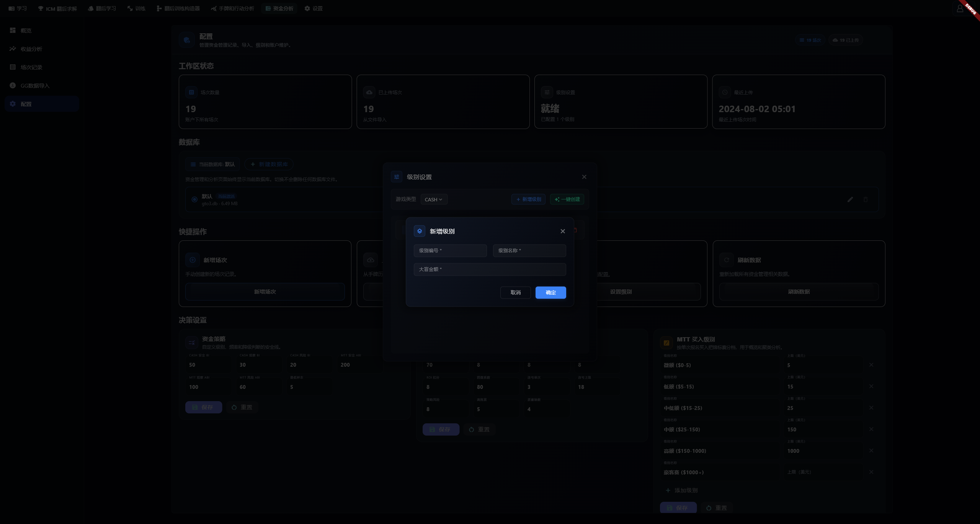Remove the 中额 ($25-150) level row

pyautogui.click(x=871, y=429)
